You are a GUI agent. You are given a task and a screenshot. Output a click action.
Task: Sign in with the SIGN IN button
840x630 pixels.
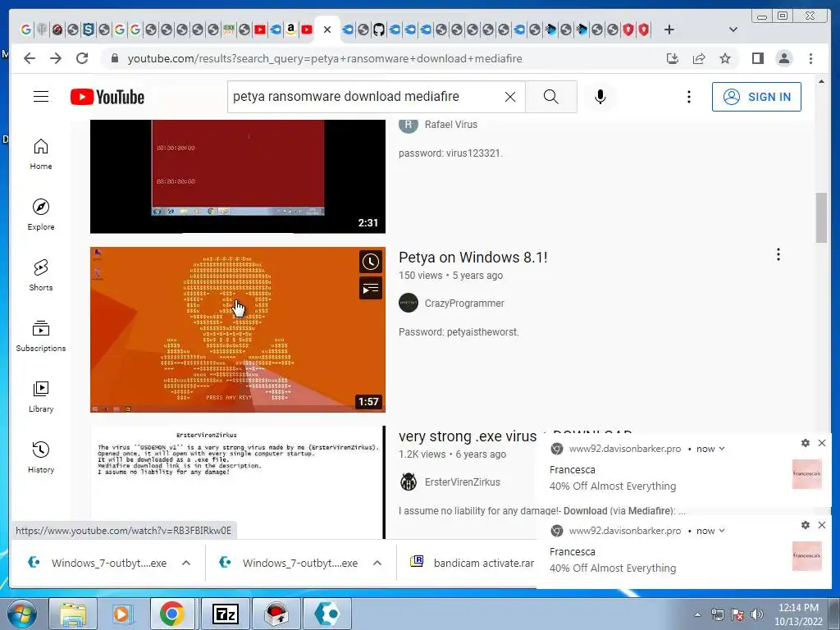756,97
